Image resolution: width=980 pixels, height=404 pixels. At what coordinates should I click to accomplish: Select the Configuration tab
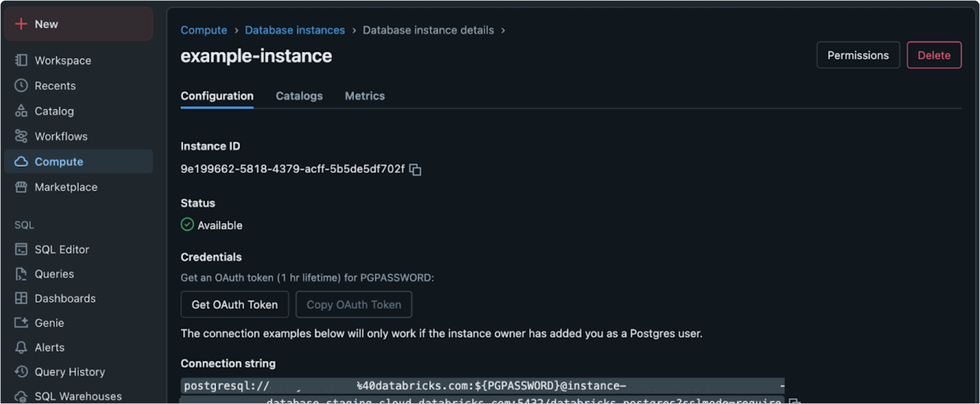coord(217,96)
